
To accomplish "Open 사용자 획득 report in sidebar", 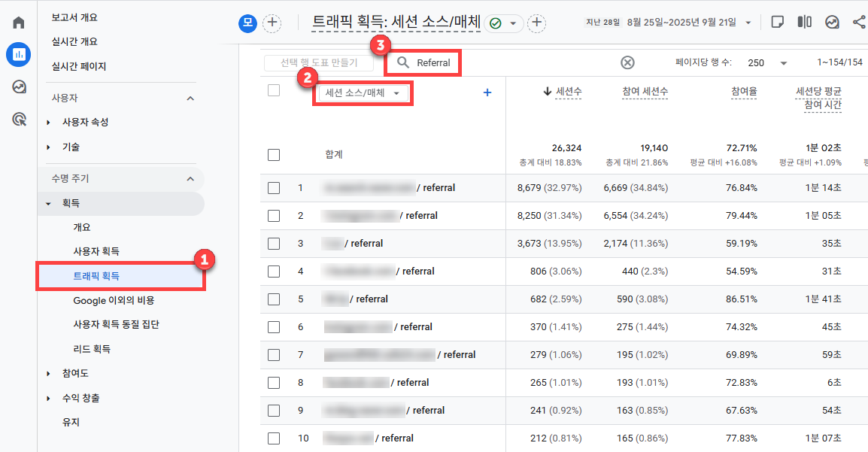I will pyautogui.click(x=96, y=251).
